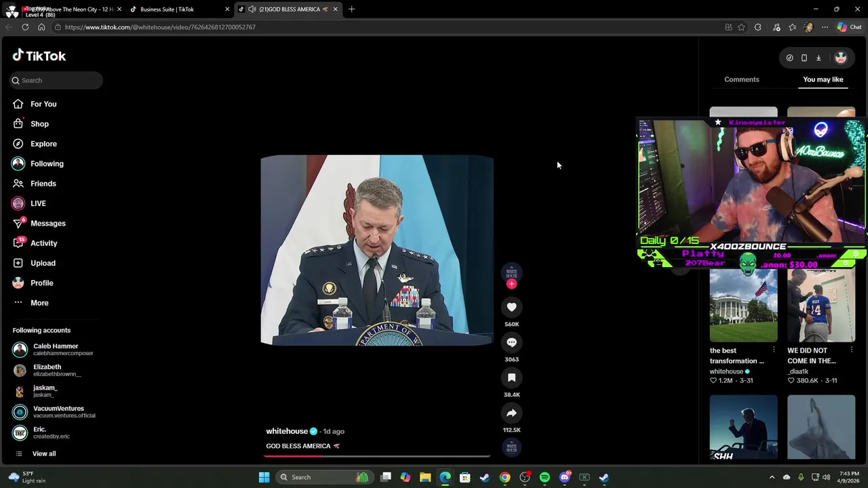Select the You may like tab
Viewport: 868px width, 488px height.
(x=823, y=79)
